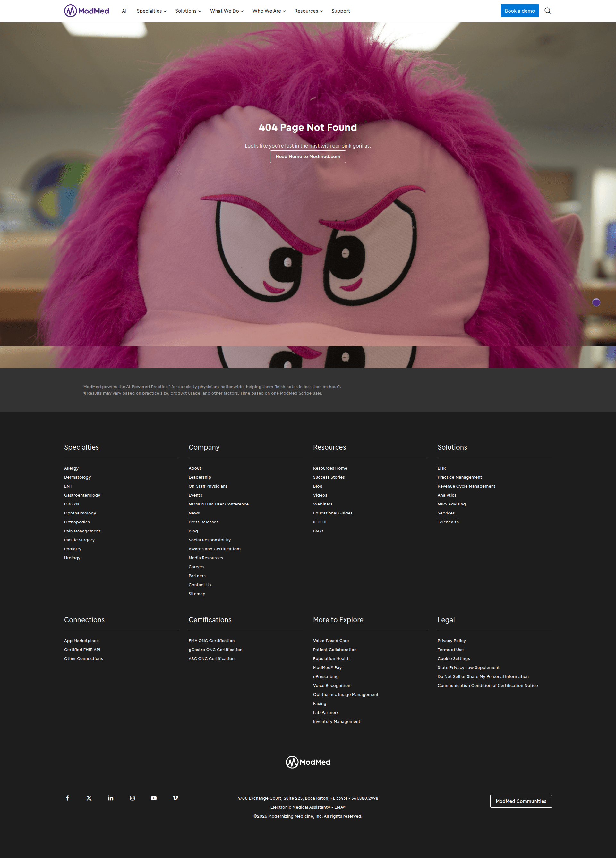Open the Terms of Use link
Image resolution: width=616 pixels, height=858 pixels.
pyautogui.click(x=450, y=650)
